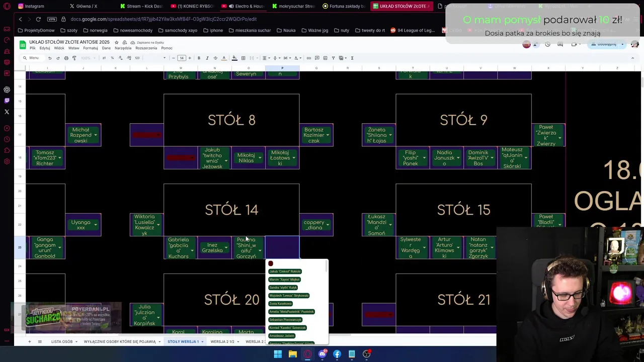Click the STÓŁ 15 merged cell

coord(463,210)
